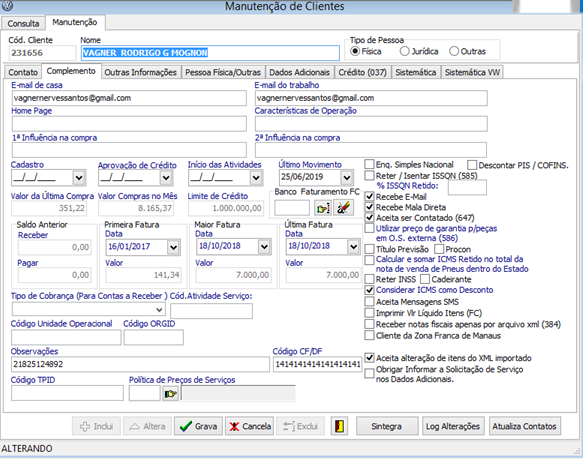583x459 pixels.
Task: Open the Outras Informações tab
Action: click(x=141, y=72)
